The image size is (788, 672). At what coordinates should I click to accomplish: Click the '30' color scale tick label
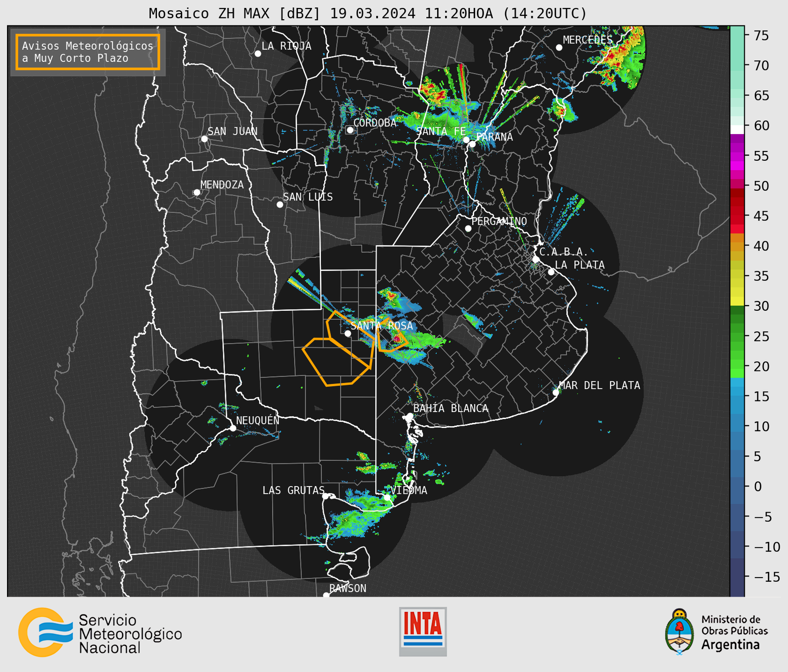click(x=761, y=306)
